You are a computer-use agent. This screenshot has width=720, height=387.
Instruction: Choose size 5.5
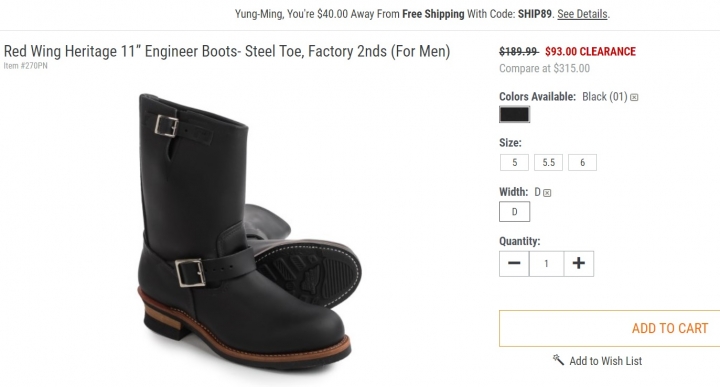(548, 163)
